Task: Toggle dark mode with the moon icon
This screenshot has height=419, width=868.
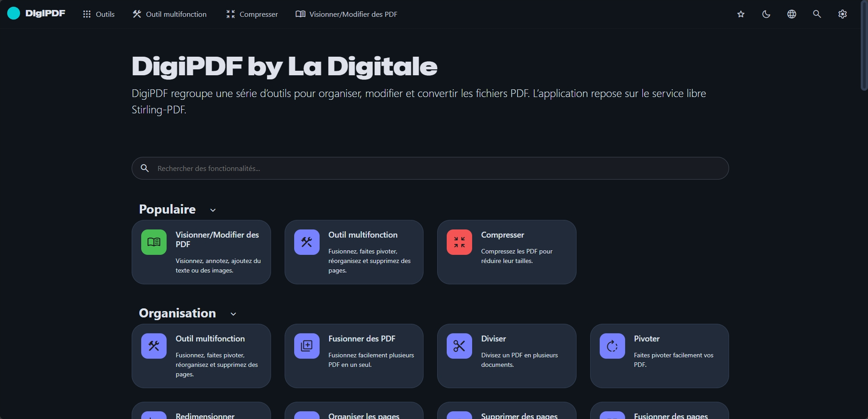Action: coord(766,14)
